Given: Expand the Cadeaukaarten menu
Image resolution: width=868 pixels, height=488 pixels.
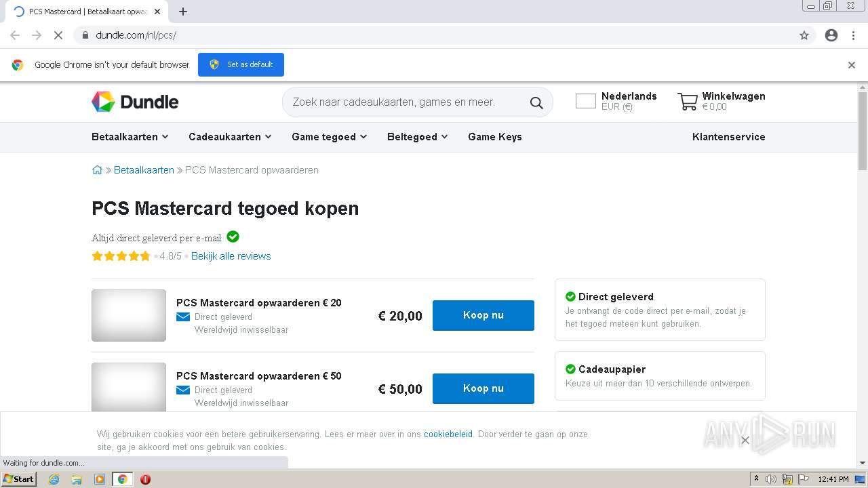Looking at the screenshot, I should point(230,137).
